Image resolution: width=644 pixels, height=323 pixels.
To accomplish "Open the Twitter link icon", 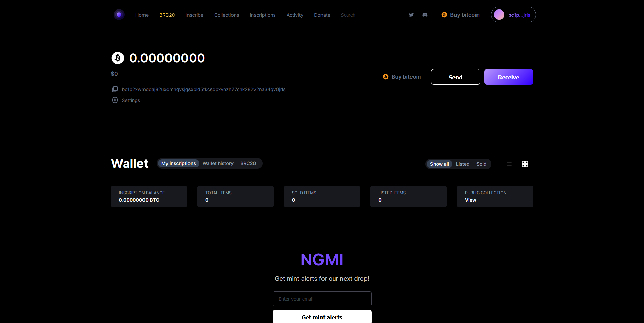I will 411,15.
